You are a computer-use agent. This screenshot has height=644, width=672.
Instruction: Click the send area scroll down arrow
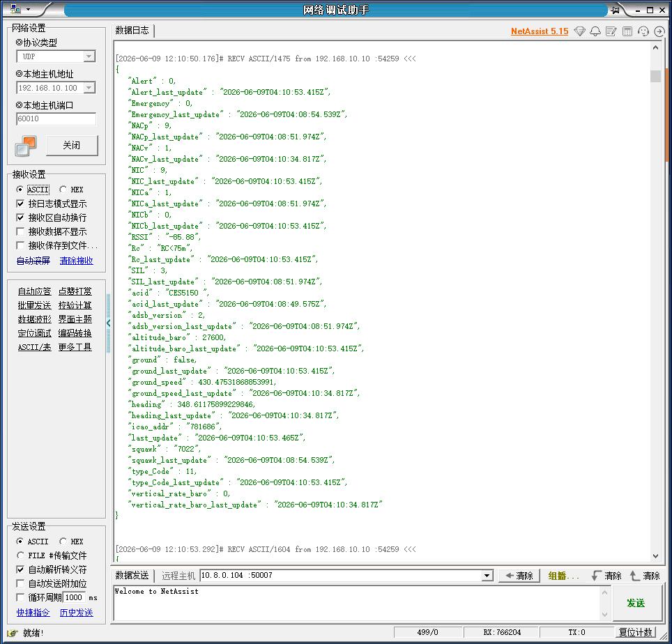604,615
